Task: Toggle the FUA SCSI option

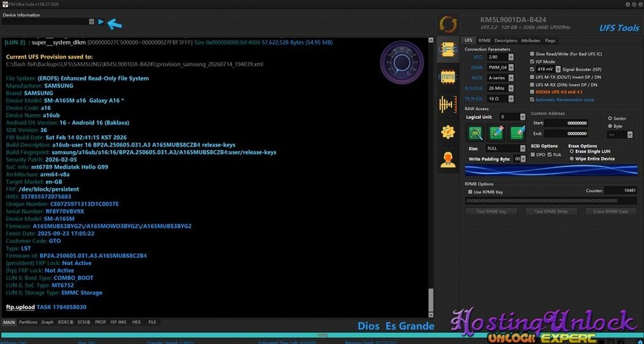Action: (x=550, y=155)
